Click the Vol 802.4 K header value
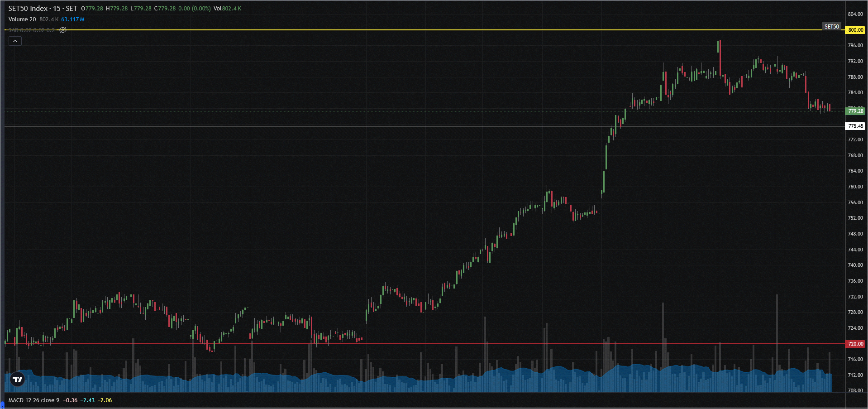 [x=227, y=9]
